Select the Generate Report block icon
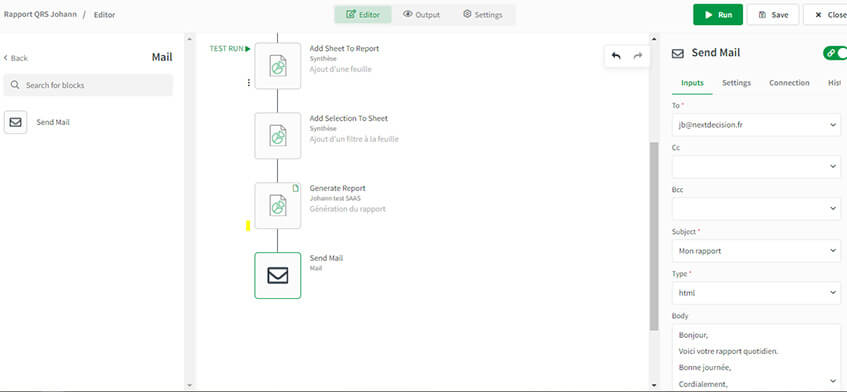Screen dimensions: 847x392 click(278, 206)
